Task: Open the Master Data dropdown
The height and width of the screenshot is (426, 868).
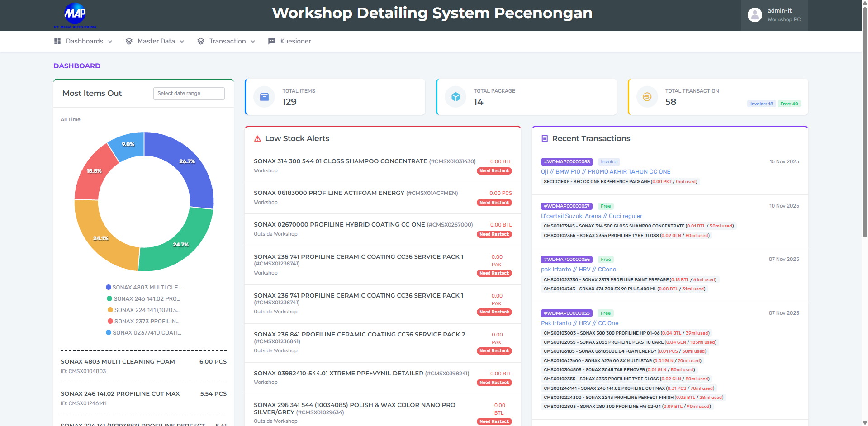Action: (156, 41)
